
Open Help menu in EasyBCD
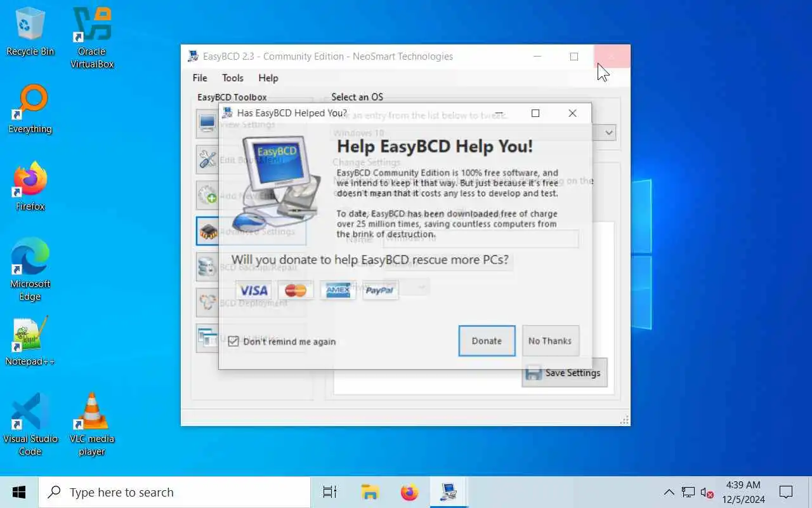pyautogui.click(x=268, y=78)
